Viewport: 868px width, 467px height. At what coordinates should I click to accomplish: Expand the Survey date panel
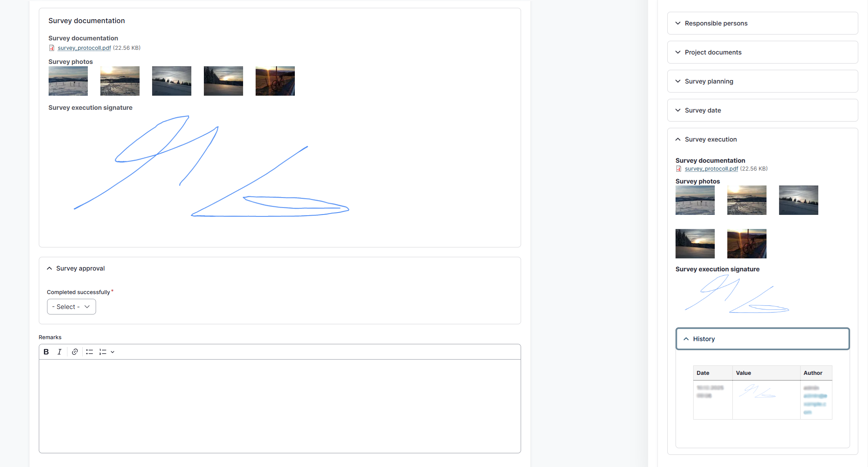(763, 110)
